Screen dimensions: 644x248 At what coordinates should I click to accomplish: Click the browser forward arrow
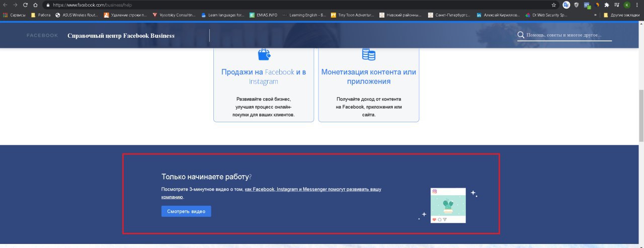point(15,5)
